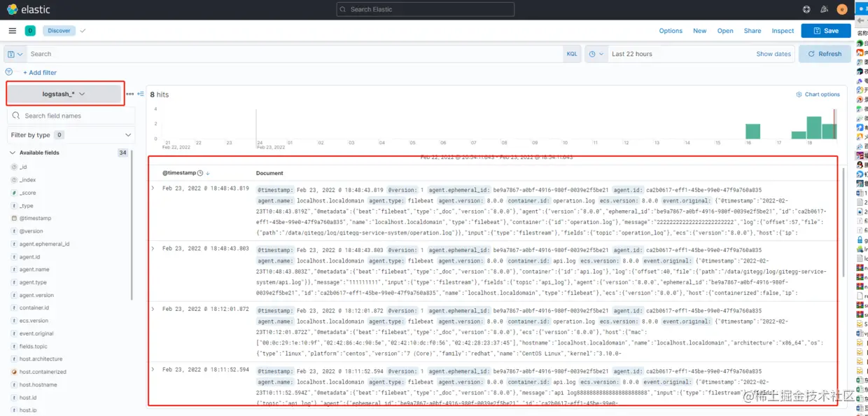
Task: Select the _index field
Action: coord(27,180)
